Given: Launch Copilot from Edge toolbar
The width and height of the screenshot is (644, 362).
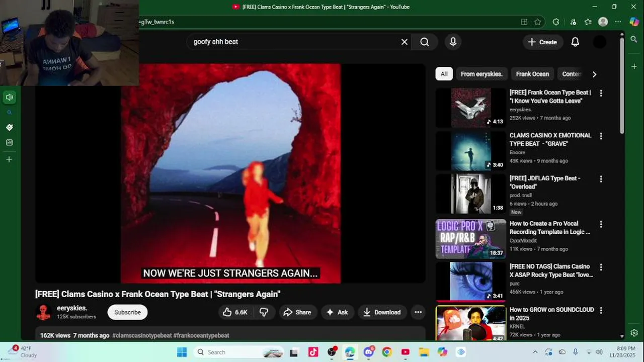Looking at the screenshot, I should coord(634,22).
